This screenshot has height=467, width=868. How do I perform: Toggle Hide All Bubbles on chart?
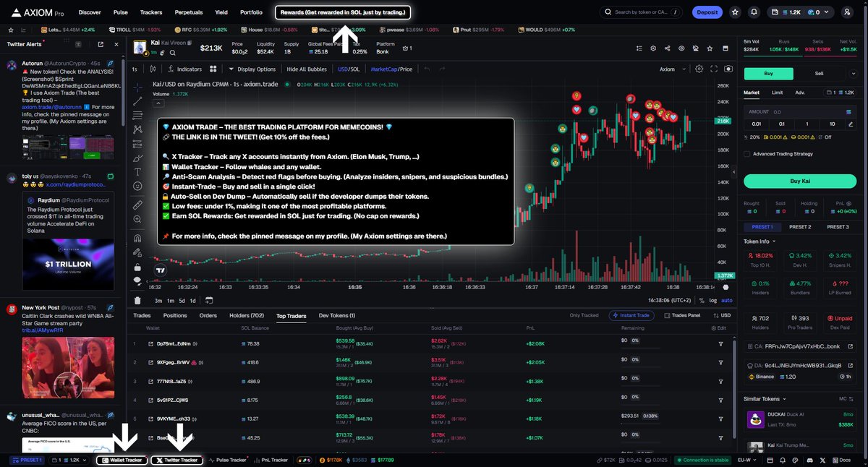coord(307,69)
